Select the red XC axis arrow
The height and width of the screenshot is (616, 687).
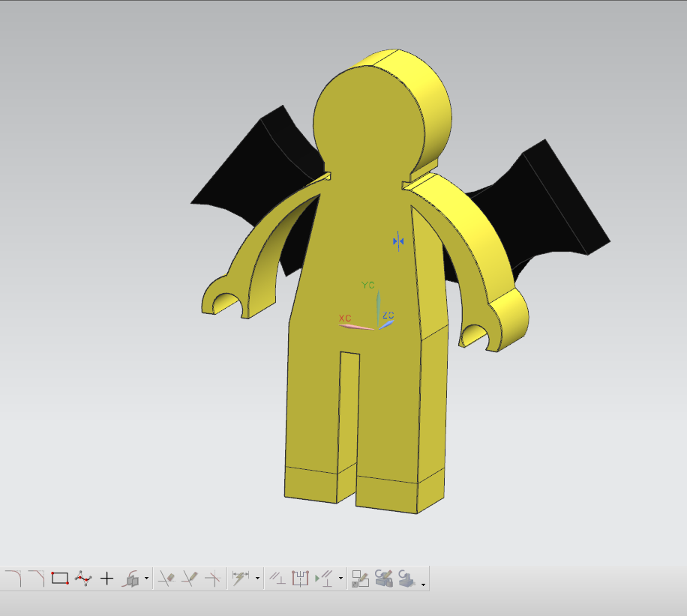pyautogui.click(x=357, y=327)
